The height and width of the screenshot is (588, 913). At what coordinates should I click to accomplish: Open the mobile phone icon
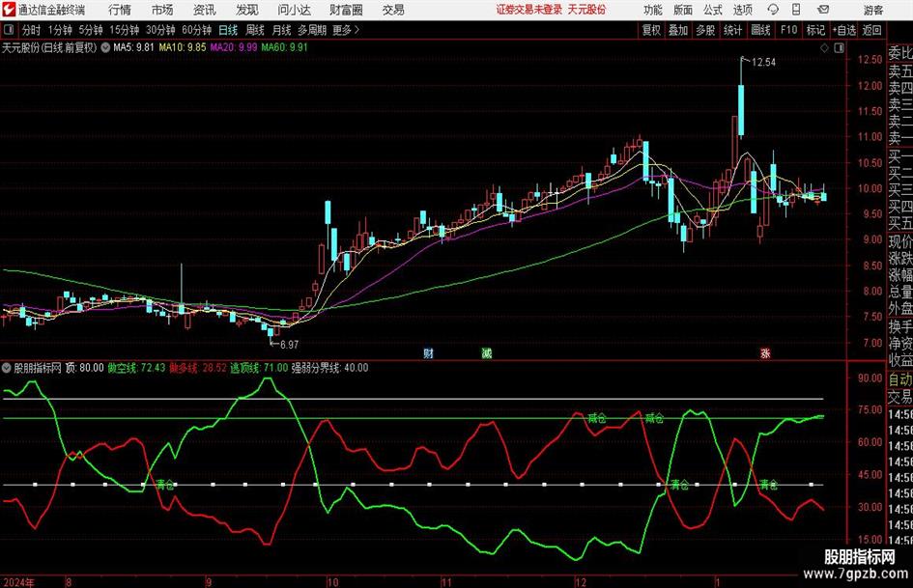point(796,10)
